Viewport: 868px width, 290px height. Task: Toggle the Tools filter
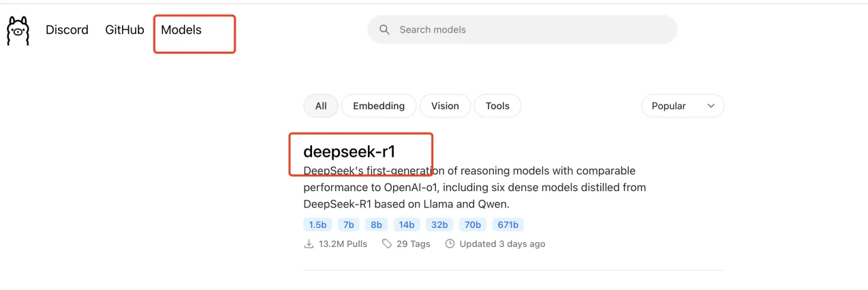(497, 106)
